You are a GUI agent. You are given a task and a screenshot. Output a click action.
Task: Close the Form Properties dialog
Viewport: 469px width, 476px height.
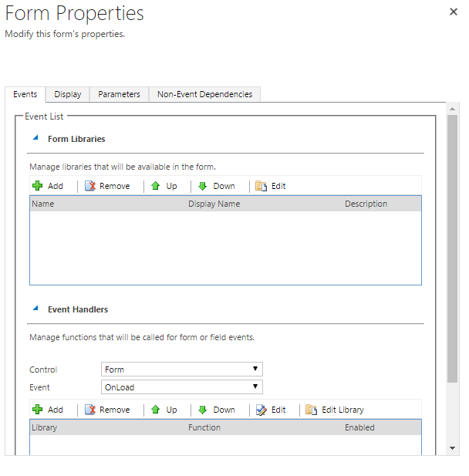point(453,12)
